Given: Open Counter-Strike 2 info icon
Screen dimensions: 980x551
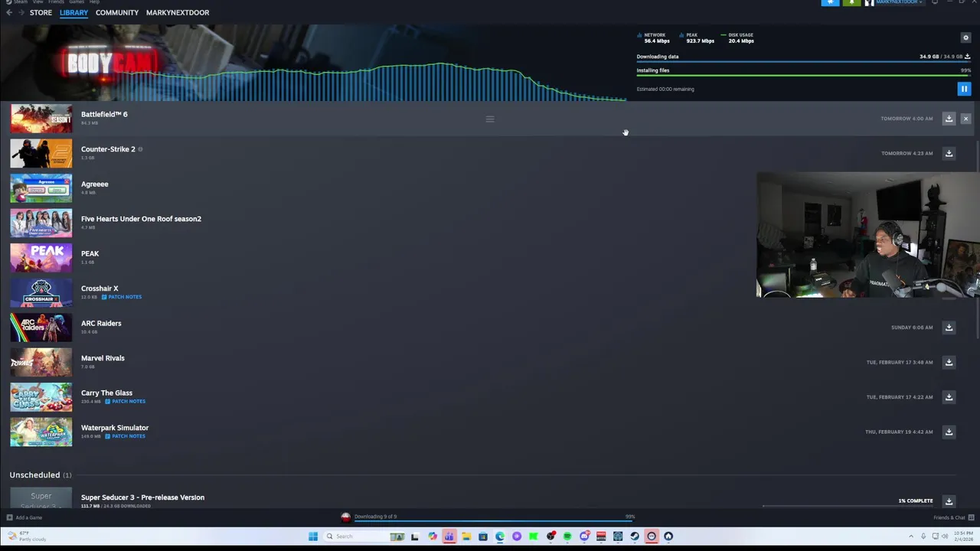Looking at the screenshot, I should [140, 149].
